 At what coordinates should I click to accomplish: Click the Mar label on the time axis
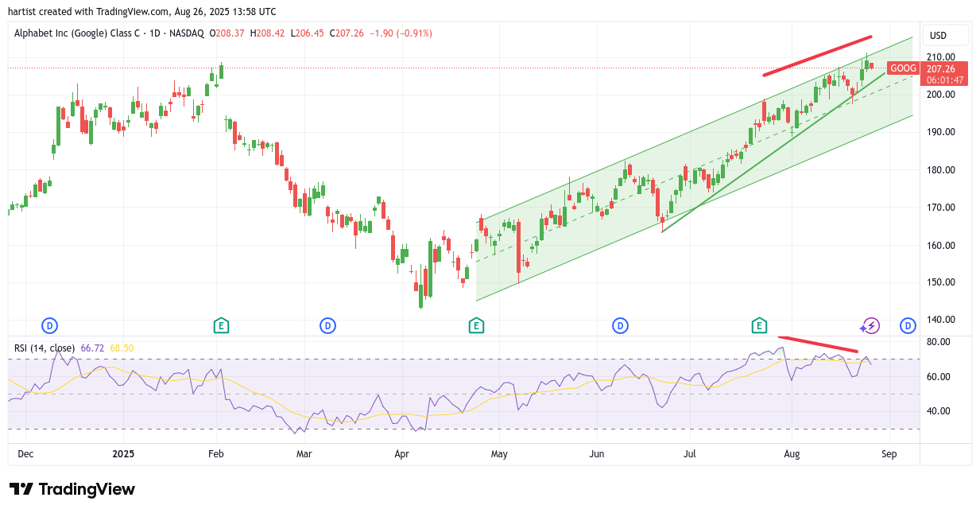(304, 454)
